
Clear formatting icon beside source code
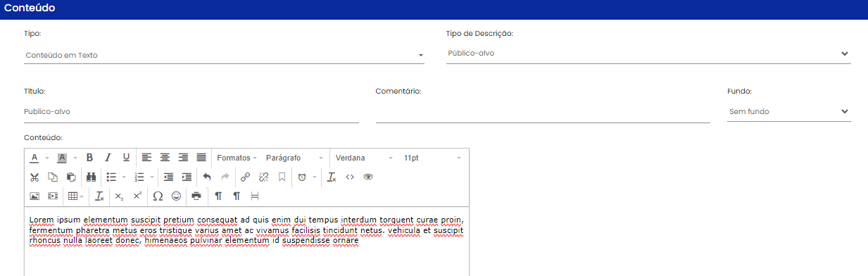tap(332, 177)
